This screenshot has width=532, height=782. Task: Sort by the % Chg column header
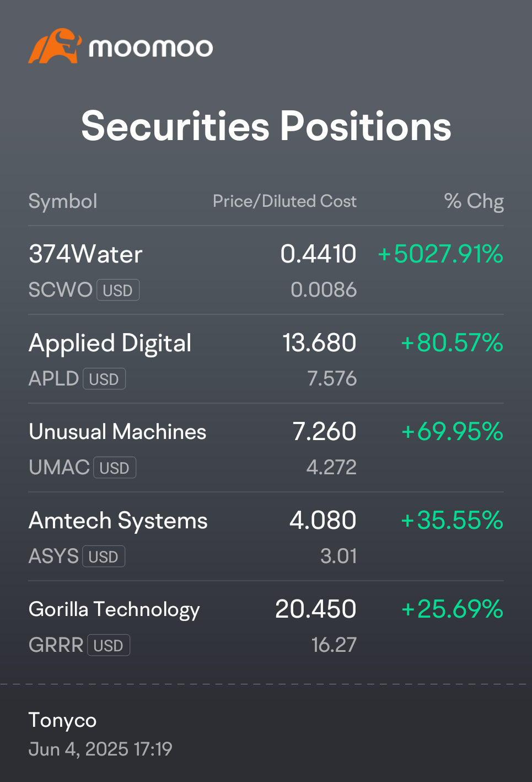coord(474,201)
